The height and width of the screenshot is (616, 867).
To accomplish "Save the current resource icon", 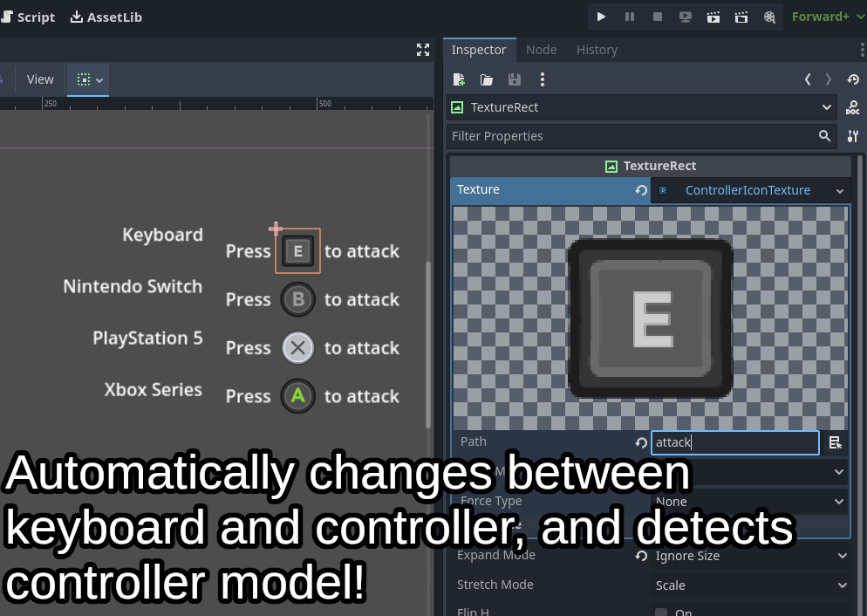I will pos(515,79).
